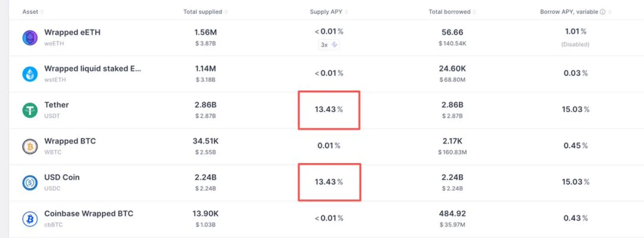Click the wstETH token icon
Viewport: 644px width, 238px height.
click(30, 74)
